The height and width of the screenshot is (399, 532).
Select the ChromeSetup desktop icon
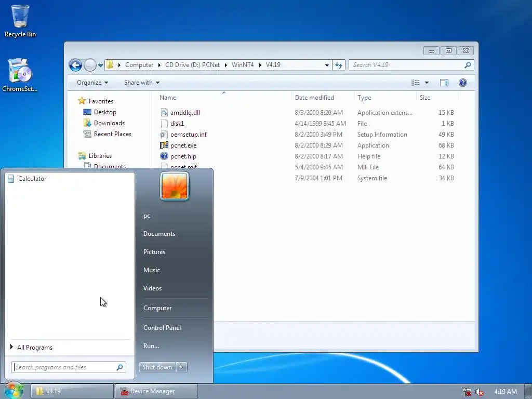pos(20,75)
